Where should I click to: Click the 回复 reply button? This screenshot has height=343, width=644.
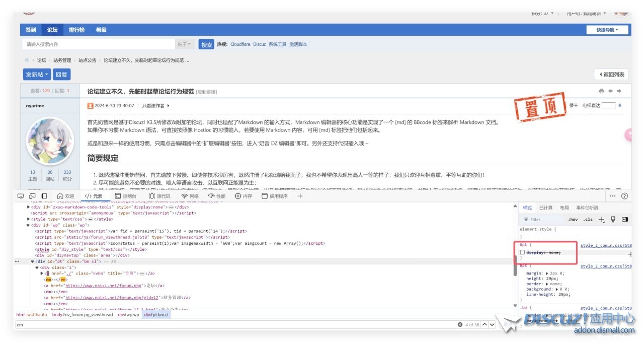pyautogui.click(x=61, y=74)
